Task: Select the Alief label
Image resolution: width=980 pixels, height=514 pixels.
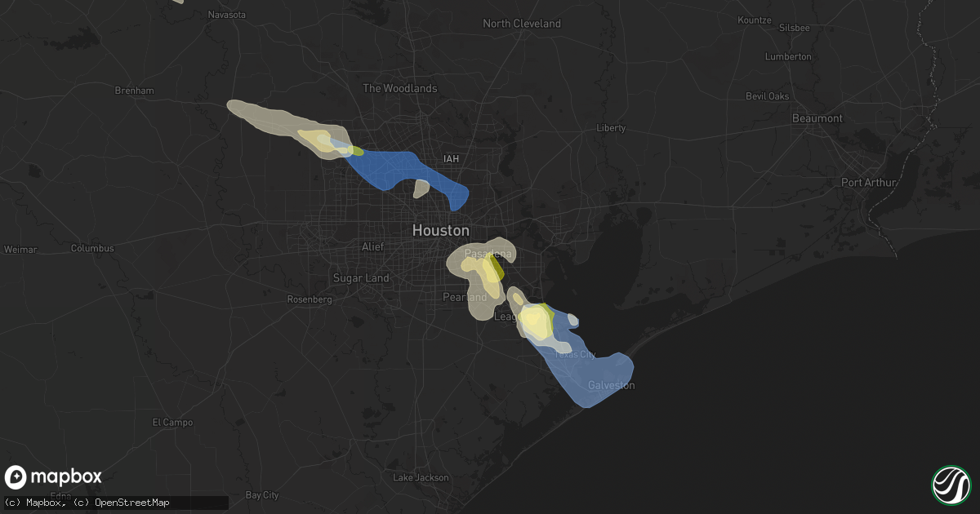Action: (372, 246)
